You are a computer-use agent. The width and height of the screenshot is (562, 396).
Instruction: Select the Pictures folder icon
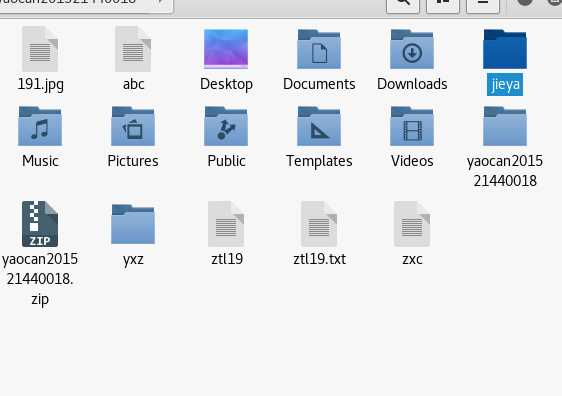pos(133,126)
